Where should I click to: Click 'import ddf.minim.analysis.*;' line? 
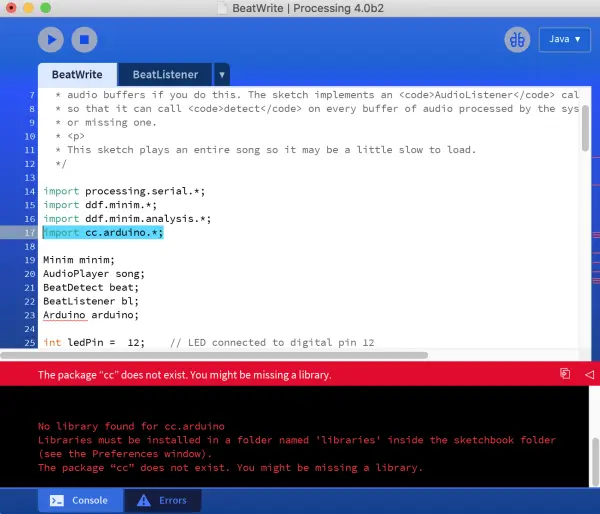[x=127, y=219]
